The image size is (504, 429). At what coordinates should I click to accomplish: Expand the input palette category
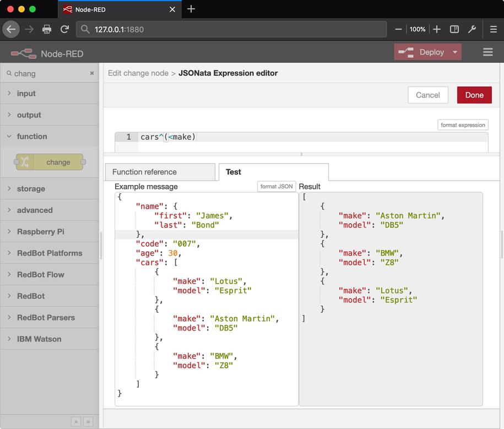[50, 94]
